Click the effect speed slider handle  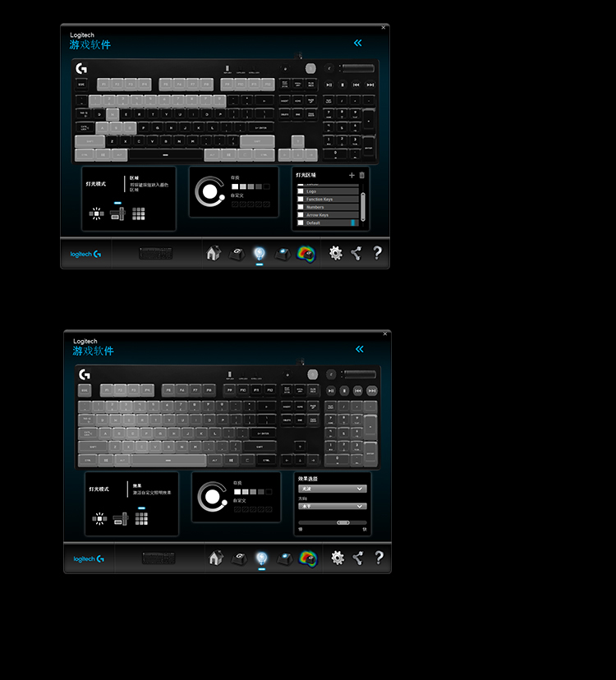click(x=343, y=522)
